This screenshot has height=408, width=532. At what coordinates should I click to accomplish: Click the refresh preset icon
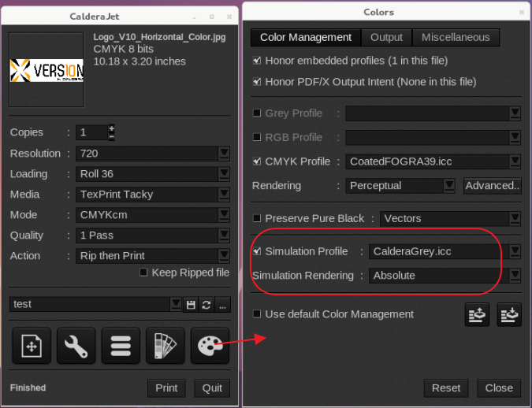pos(206,304)
